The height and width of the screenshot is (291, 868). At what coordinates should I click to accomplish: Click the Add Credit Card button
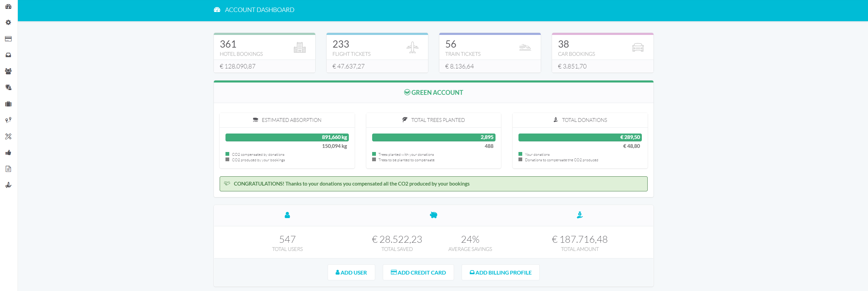tap(418, 273)
